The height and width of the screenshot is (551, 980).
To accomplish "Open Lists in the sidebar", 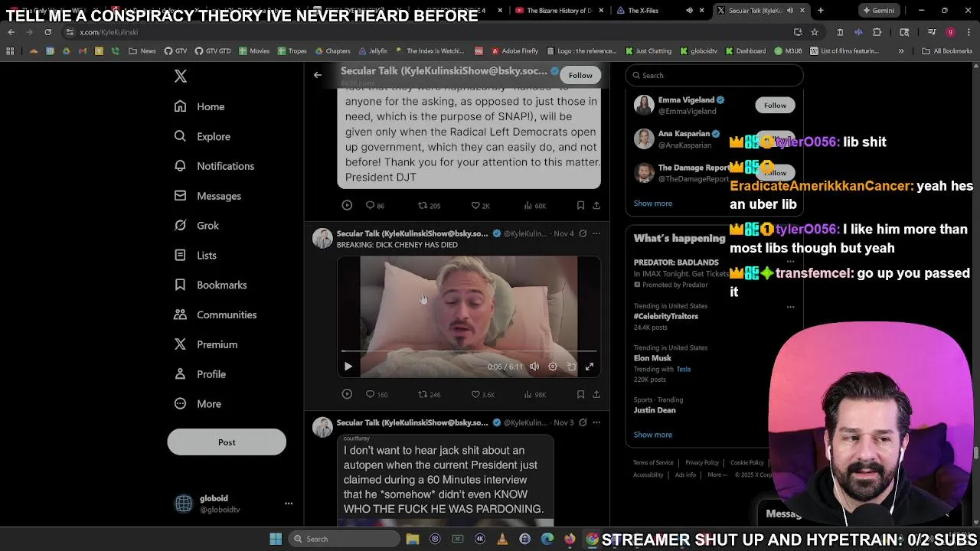I will pyautogui.click(x=195, y=256).
